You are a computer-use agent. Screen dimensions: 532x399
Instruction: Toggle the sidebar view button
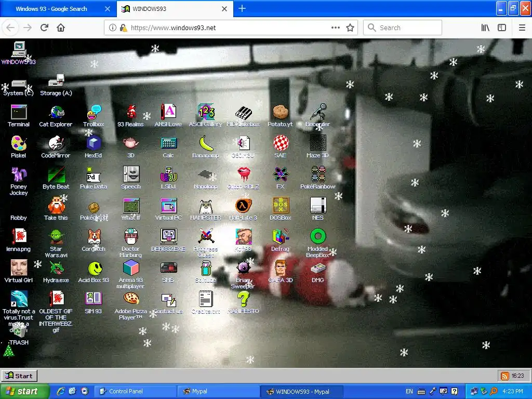coord(502,28)
